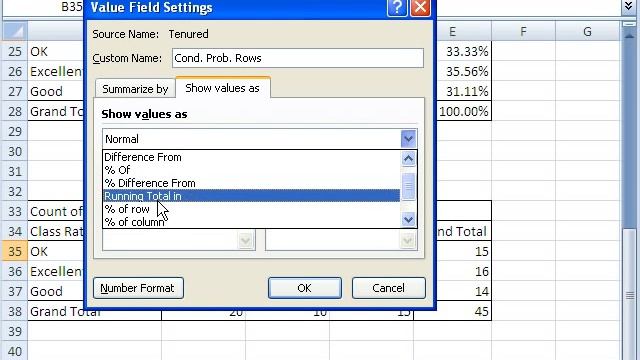Viewport: 640px width, 360px height.
Task: Confirm with the OK button
Action: [304, 288]
